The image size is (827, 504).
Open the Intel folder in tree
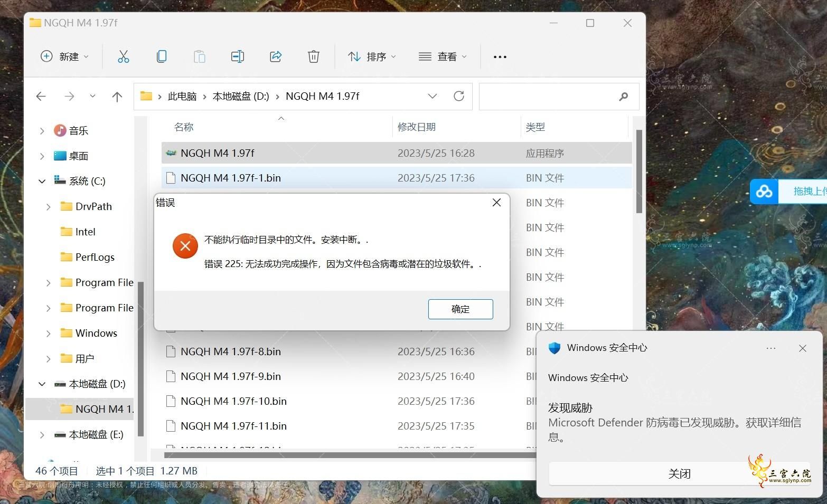[78, 232]
